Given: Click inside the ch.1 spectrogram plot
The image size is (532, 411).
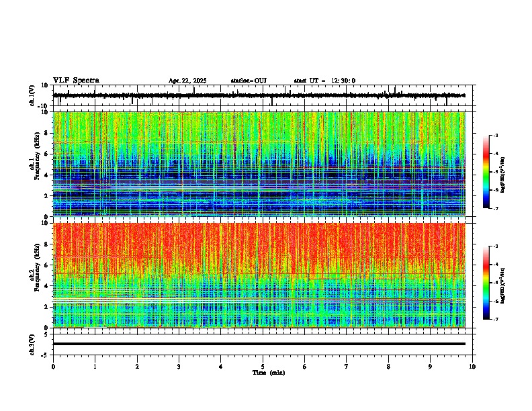Looking at the screenshot, I should [x=259, y=164].
